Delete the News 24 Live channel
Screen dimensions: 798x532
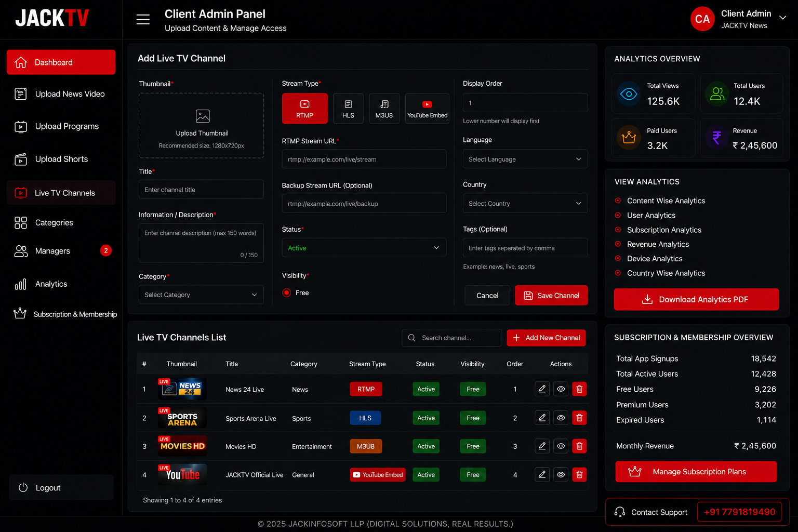tap(579, 389)
